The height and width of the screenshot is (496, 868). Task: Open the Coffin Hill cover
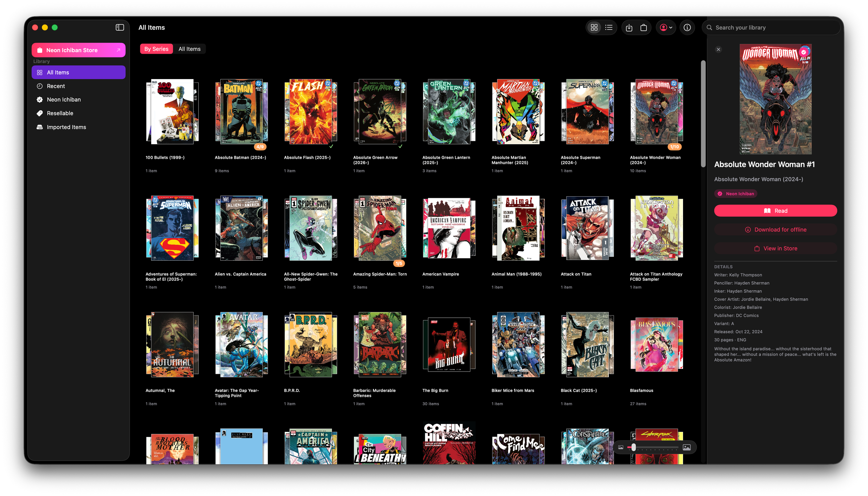[x=449, y=443]
